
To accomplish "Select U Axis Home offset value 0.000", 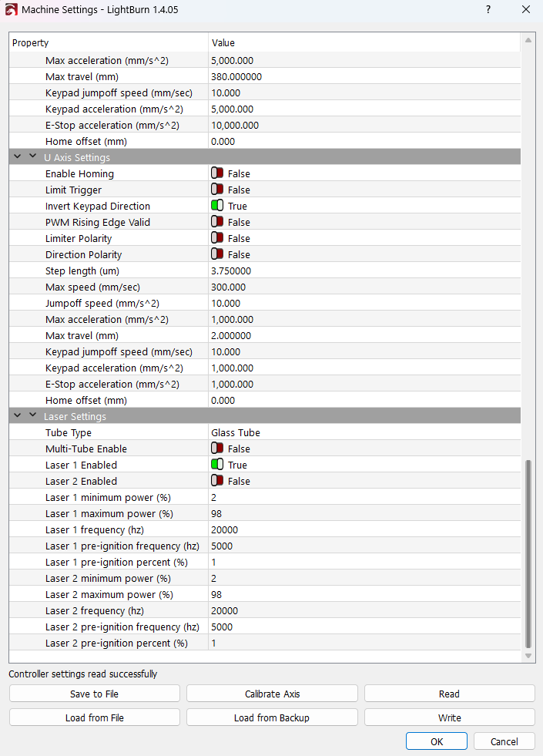I will [223, 400].
